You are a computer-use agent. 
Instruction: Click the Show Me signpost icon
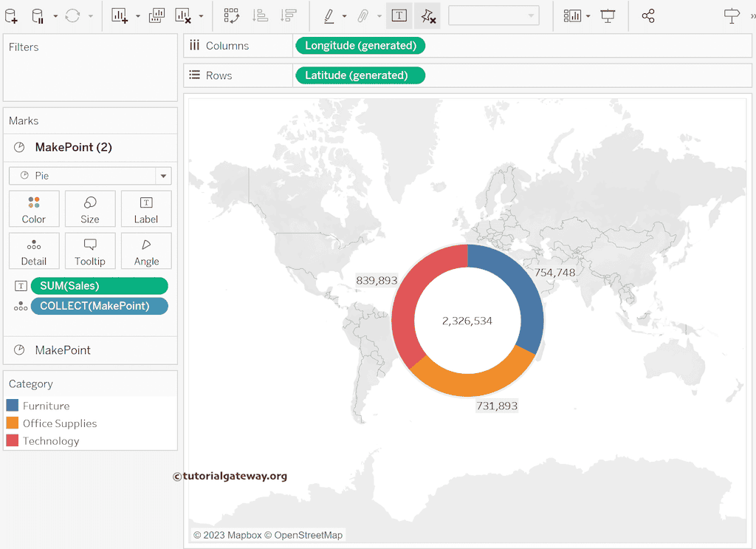[731, 16]
